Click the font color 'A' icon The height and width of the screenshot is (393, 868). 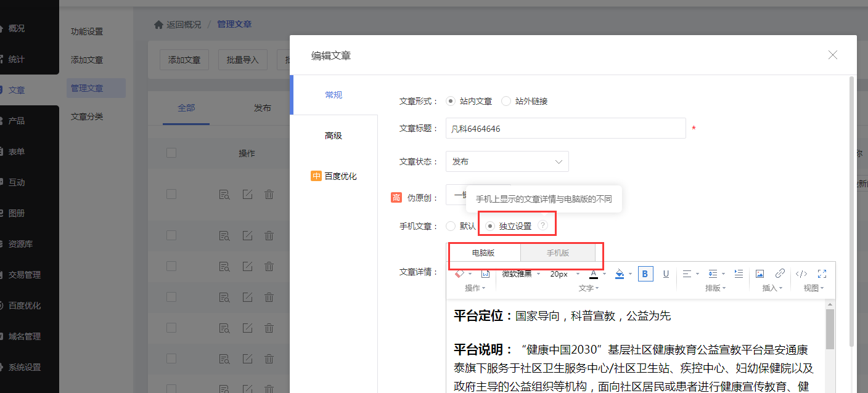point(594,273)
